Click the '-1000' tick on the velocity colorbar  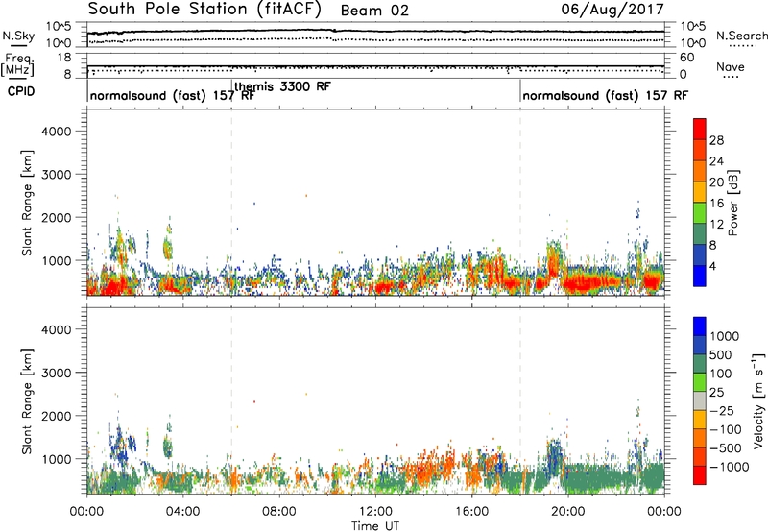[729, 467]
